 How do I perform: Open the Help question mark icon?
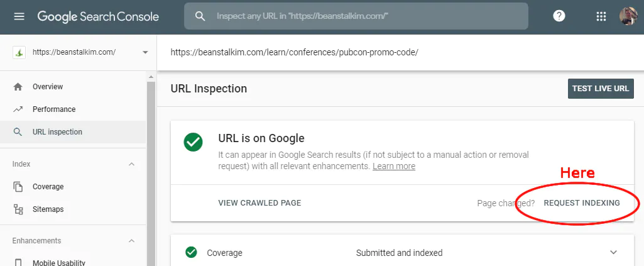pyautogui.click(x=559, y=16)
